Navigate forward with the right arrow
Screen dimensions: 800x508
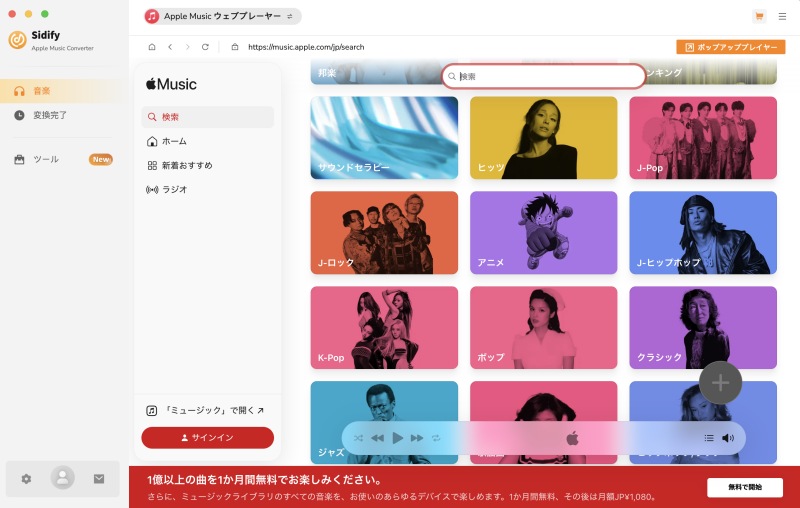click(188, 47)
